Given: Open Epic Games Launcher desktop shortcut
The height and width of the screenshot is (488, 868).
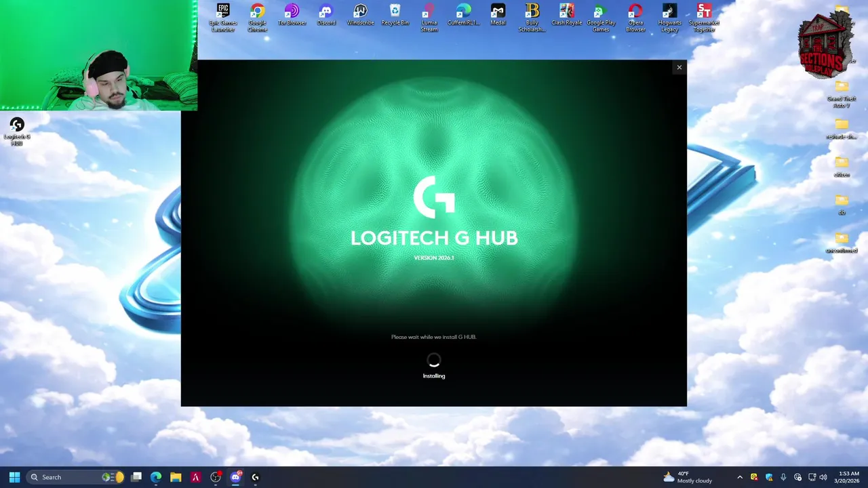Looking at the screenshot, I should coord(223,18).
